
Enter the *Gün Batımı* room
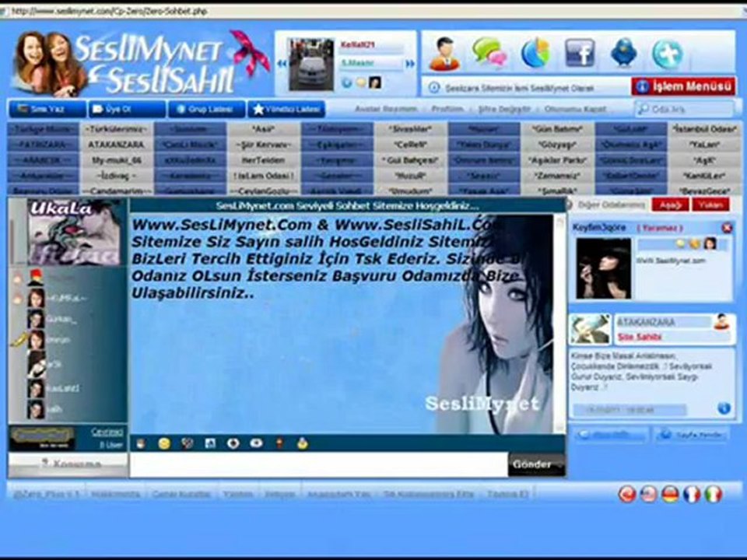pos(557,129)
